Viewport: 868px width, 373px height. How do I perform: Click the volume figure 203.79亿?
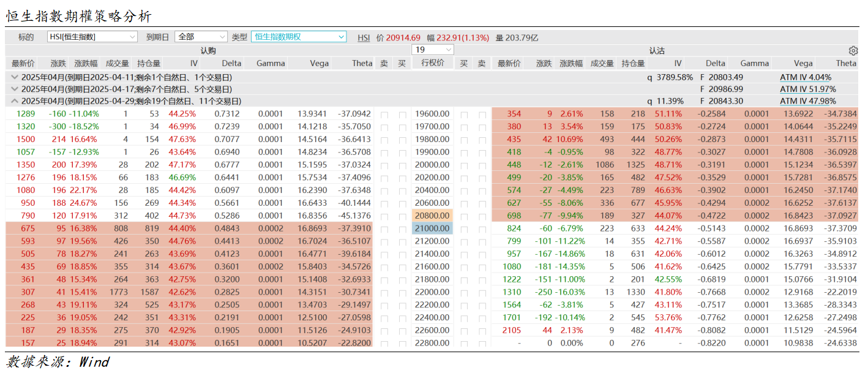point(522,37)
